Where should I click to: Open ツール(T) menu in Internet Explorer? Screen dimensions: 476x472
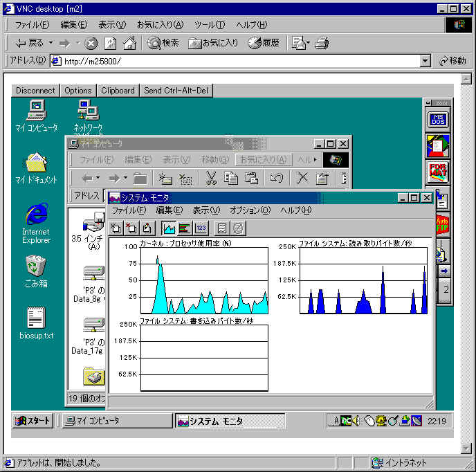tap(210, 25)
